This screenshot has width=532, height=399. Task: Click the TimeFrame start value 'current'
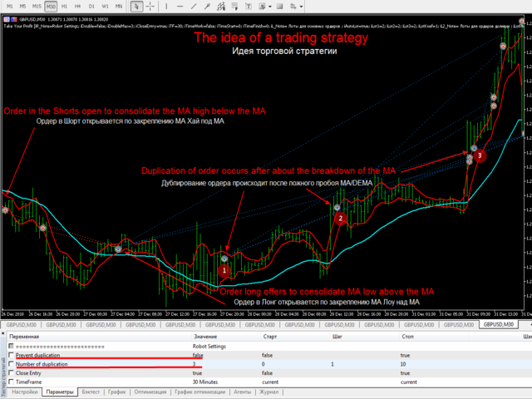coord(270,382)
